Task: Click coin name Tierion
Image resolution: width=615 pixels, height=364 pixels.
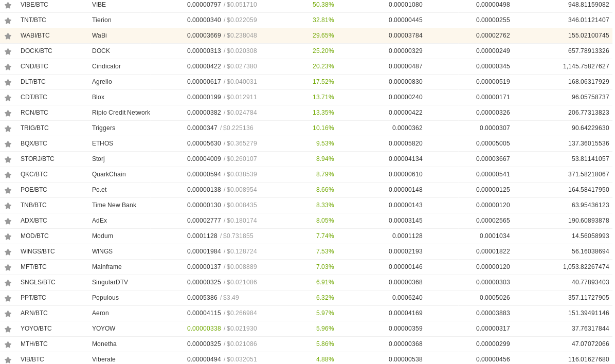Action: 102,20
